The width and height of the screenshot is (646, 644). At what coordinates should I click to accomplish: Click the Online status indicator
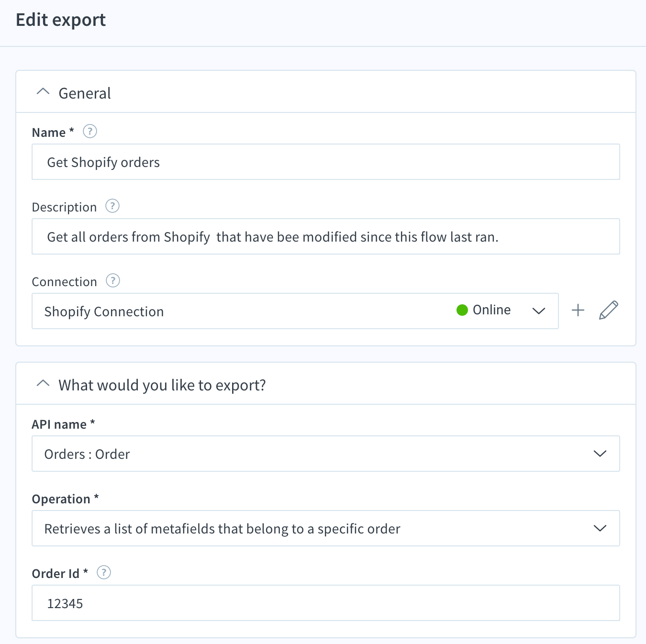[484, 310]
